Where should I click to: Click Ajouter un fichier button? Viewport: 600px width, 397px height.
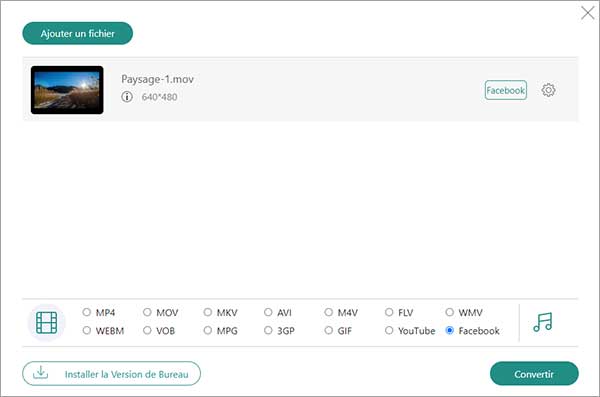tap(78, 33)
